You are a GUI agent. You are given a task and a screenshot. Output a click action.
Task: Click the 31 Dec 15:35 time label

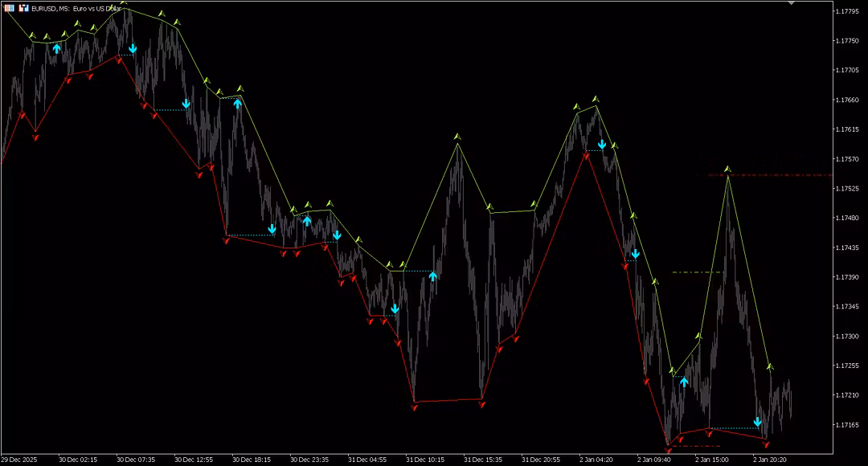point(483,460)
